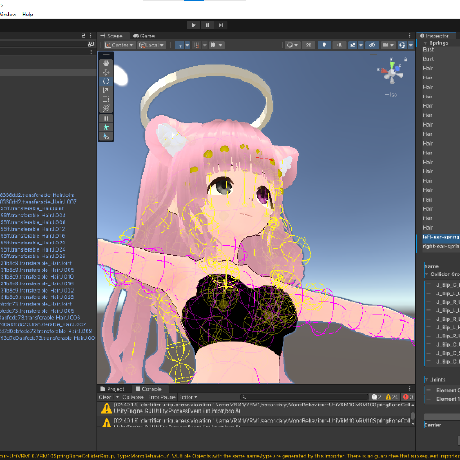Toggle console Collapse button
460x460 pixels.
tap(133, 397)
